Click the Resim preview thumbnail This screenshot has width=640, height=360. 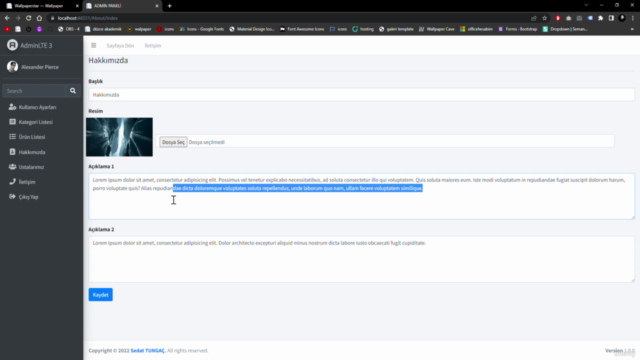[x=119, y=137]
